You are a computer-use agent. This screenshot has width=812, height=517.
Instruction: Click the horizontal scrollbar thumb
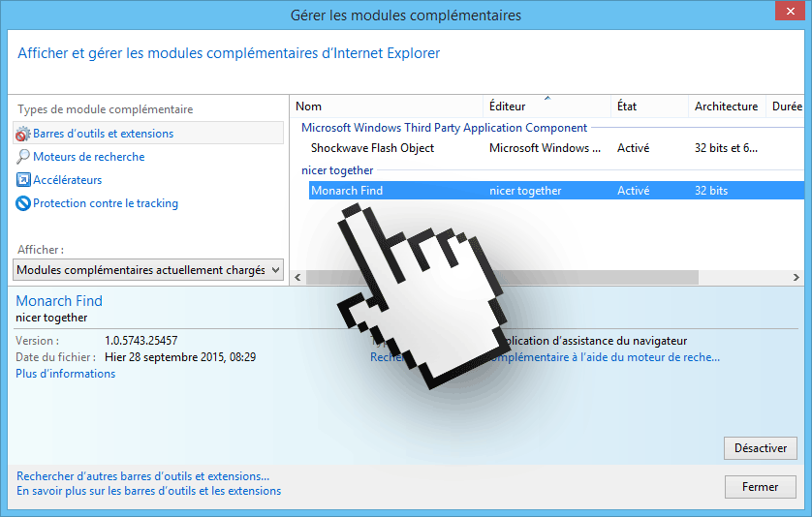pyautogui.click(x=502, y=278)
